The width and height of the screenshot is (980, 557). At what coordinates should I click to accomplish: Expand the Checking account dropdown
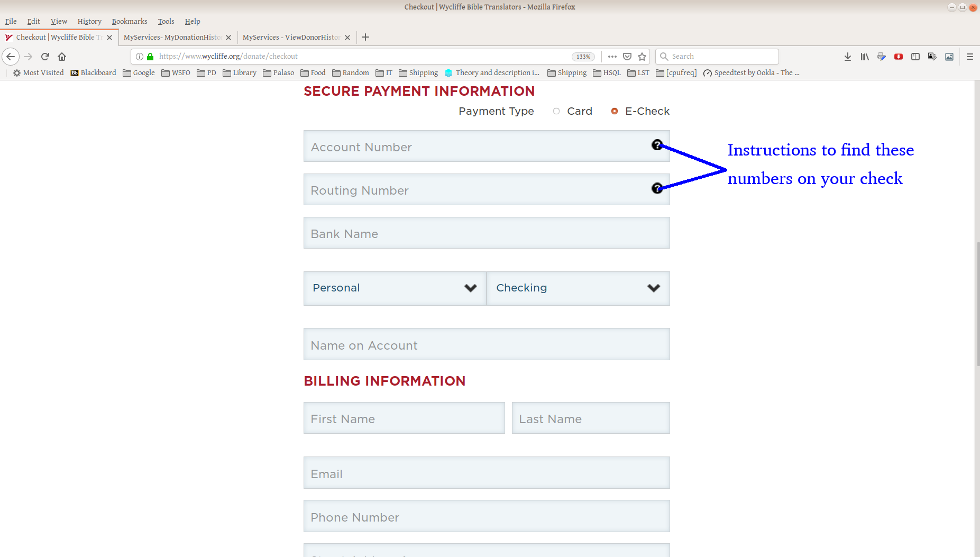[579, 288]
